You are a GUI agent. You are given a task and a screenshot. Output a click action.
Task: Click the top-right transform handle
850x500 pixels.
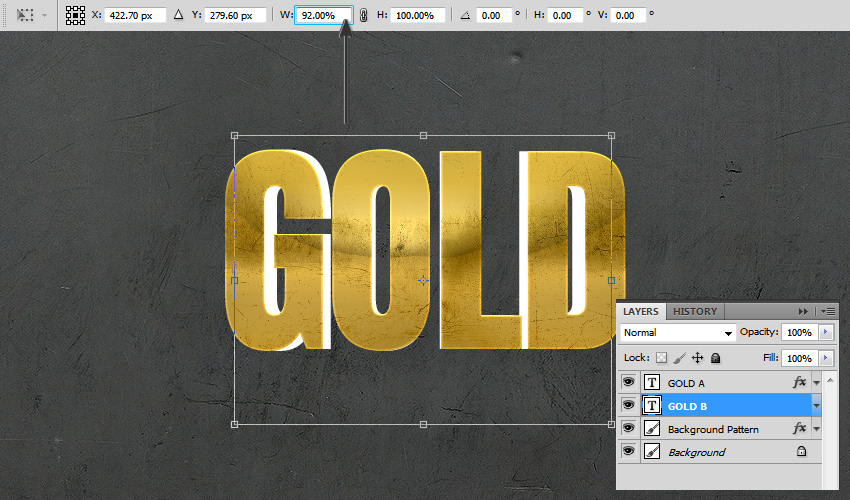pos(611,136)
